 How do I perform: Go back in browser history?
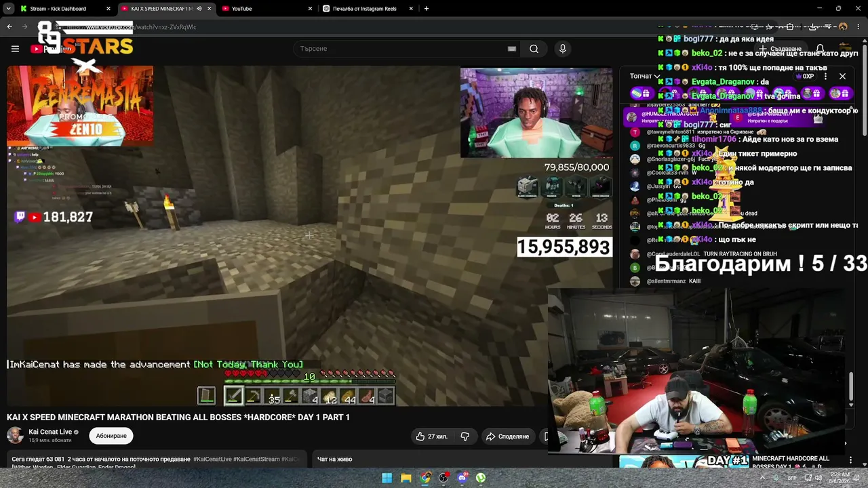tap(9, 27)
